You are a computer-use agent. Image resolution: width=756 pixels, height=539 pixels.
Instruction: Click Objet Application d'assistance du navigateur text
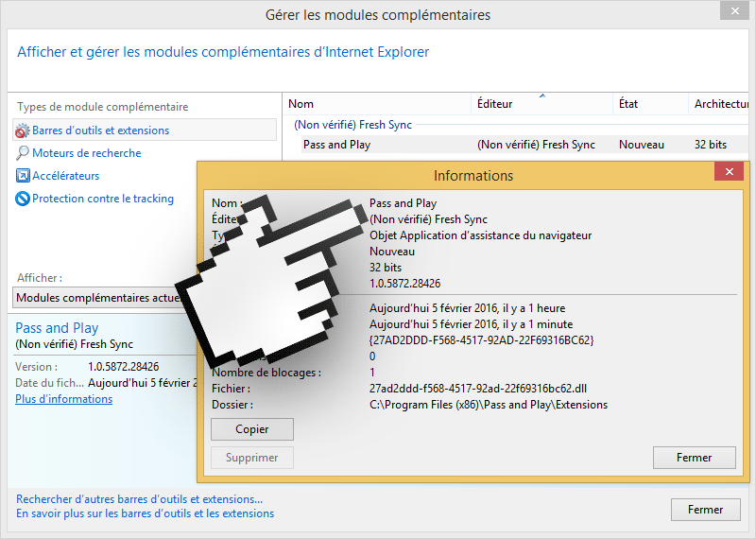coord(480,235)
